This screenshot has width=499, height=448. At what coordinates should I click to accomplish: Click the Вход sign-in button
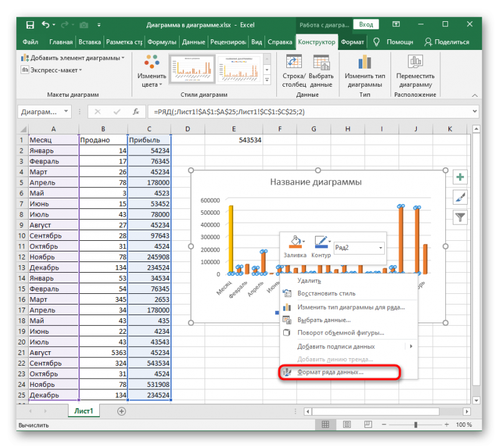tap(366, 24)
